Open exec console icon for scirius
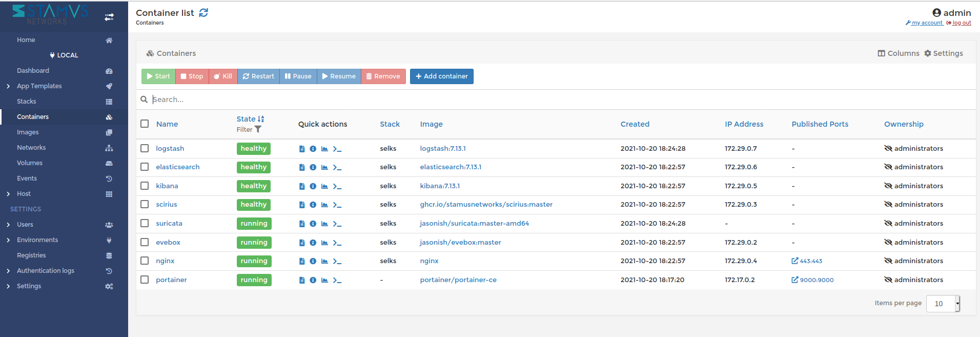Image resolution: width=980 pixels, height=337 pixels. 337,205
